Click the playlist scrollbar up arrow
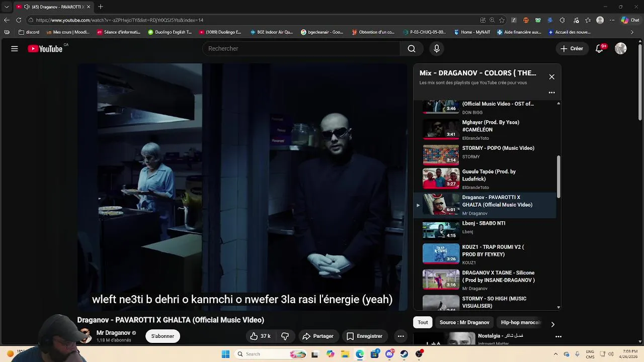644x362 pixels. [558, 103]
